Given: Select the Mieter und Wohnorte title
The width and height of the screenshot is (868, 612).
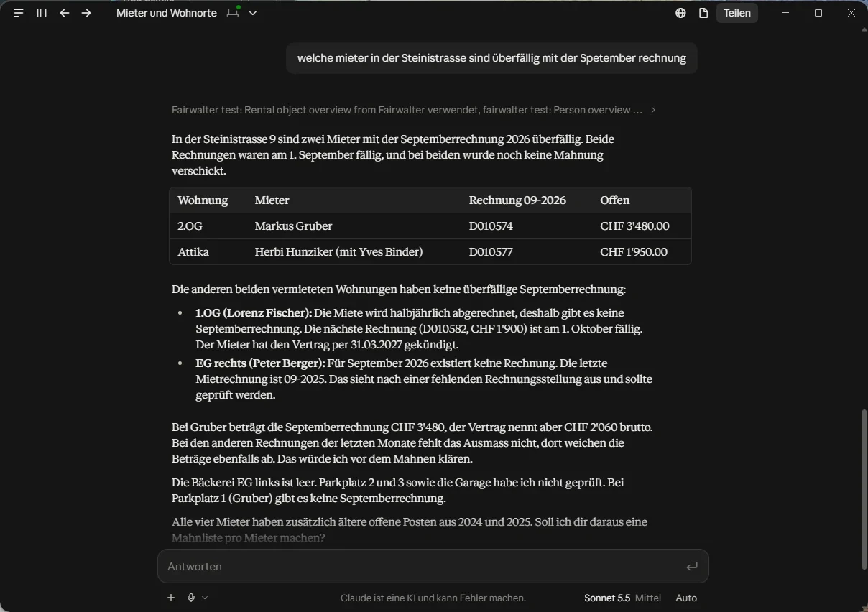Looking at the screenshot, I should (167, 13).
